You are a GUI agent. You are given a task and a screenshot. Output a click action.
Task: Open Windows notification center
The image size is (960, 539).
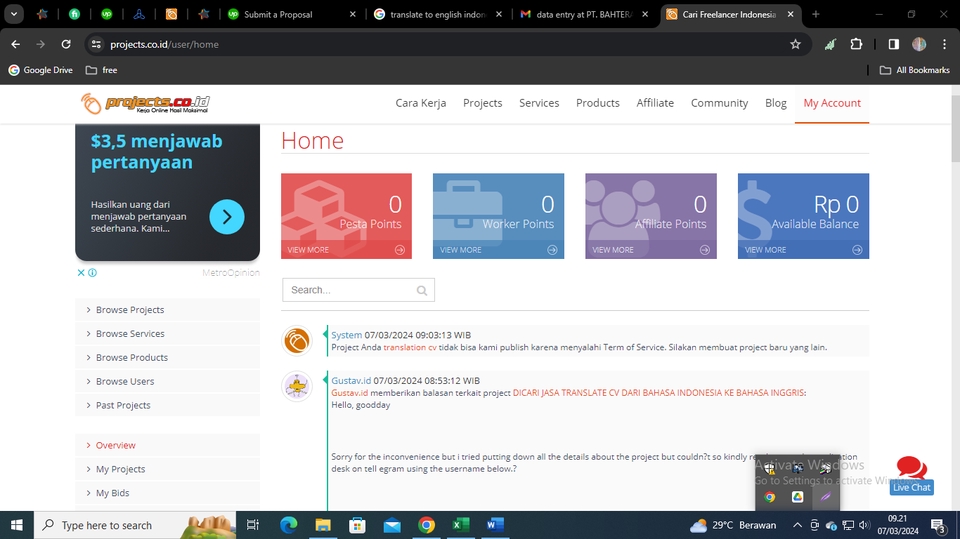point(939,525)
